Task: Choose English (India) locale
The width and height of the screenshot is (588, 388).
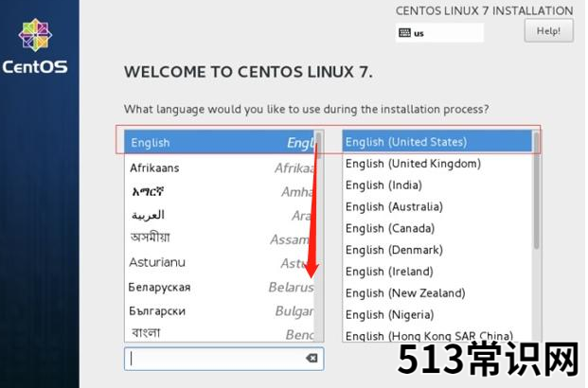Action: tap(437, 185)
